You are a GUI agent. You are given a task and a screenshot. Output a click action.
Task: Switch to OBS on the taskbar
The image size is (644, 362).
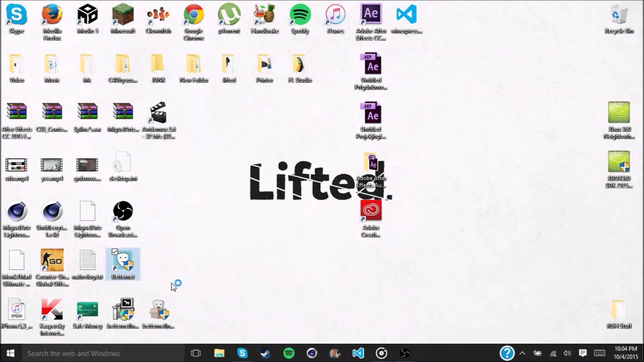(405, 353)
